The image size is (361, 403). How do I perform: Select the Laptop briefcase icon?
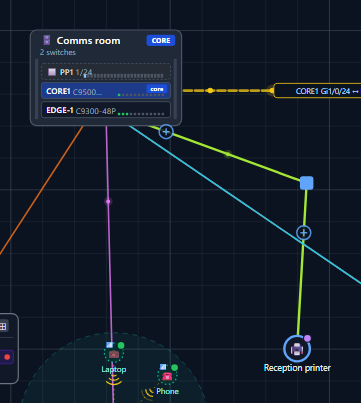pyautogui.click(x=114, y=354)
